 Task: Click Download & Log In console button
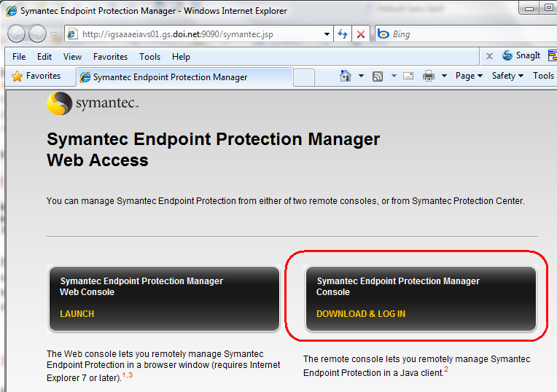pos(421,299)
